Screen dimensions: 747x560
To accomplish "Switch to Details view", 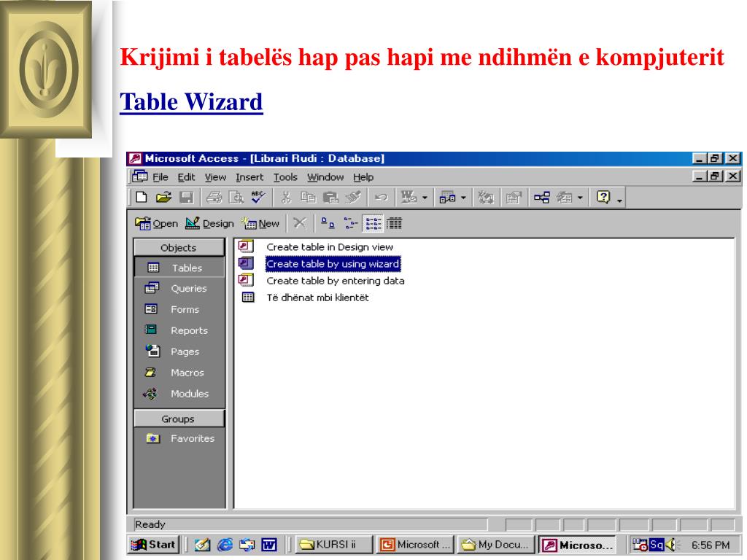I will (395, 223).
